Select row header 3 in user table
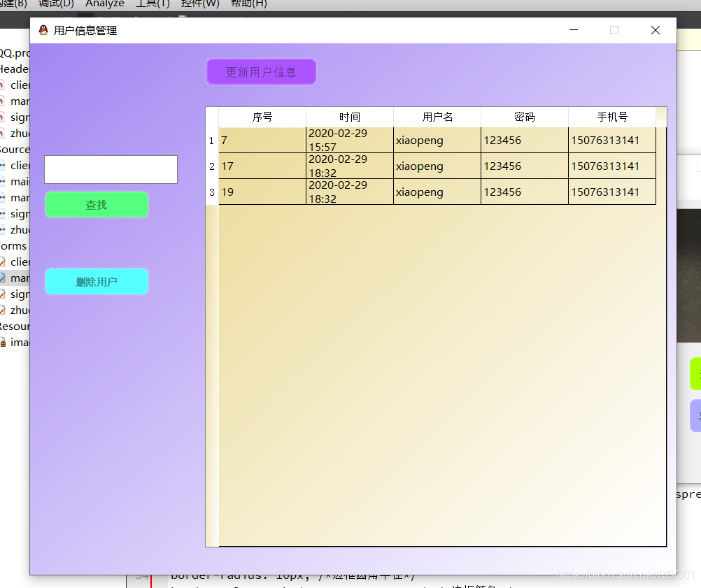Viewport: 701px width, 588px height. (x=212, y=192)
